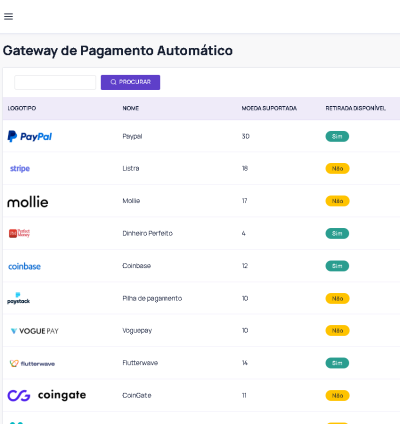The width and height of the screenshot is (400, 424).
Task: Click the Procurar search button
Action: (130, 82)
